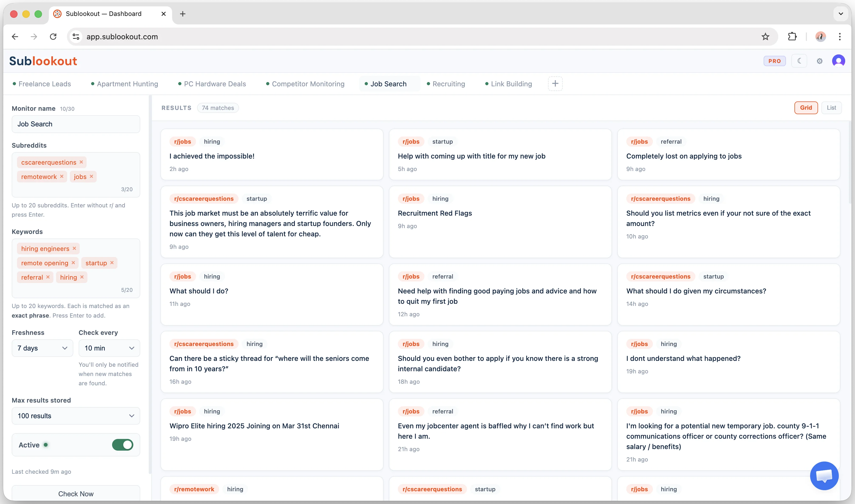The height and width of the screenshot is (504, 855).
Task: Toggle dark mode with the moon icon
Action: (x=799, y=61)
